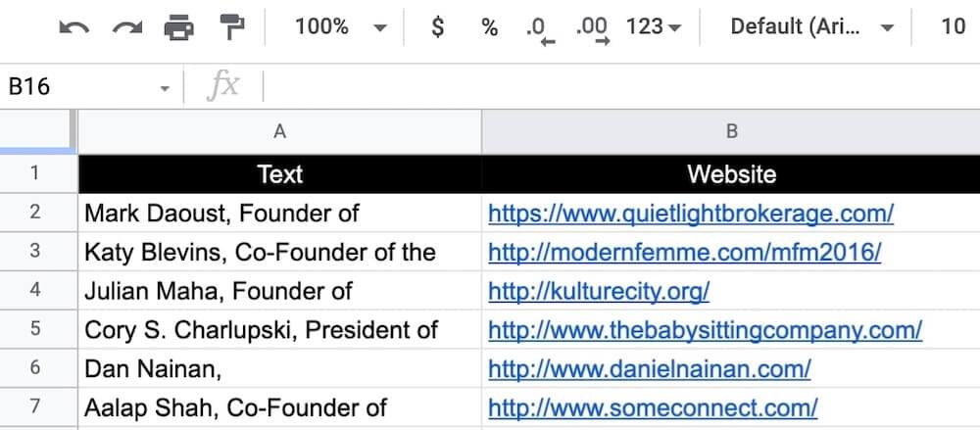Image resolution: width=980 pixels, height=430 pixels.
Task: Click the Undo arrow icon
Action: point(74,27)
